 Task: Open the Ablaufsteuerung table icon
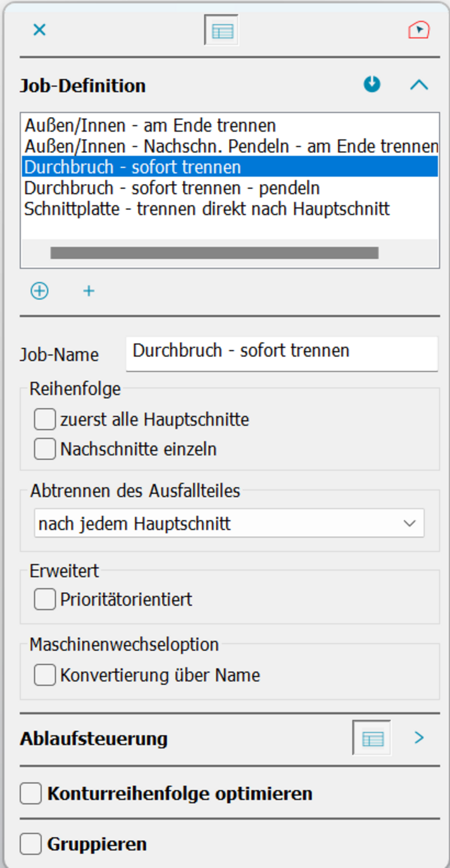coord(372,738)
